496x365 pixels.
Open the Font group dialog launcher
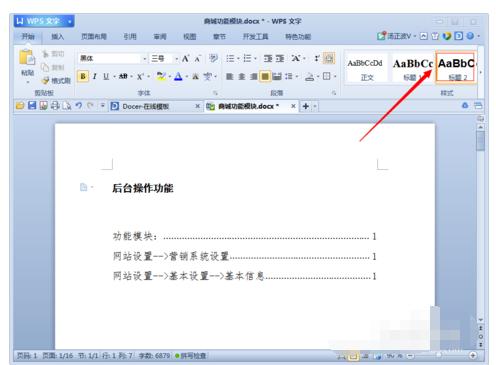215,93
